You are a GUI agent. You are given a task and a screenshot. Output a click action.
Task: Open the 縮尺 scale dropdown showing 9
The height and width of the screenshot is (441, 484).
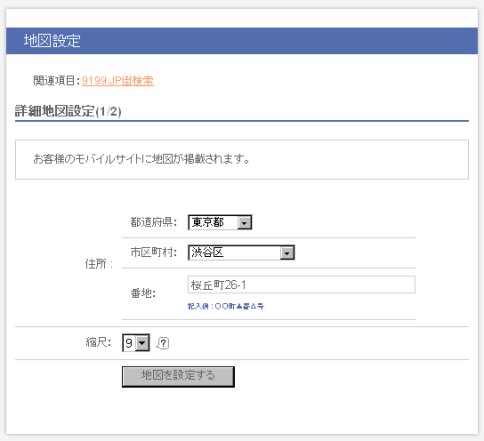point(136,343)
